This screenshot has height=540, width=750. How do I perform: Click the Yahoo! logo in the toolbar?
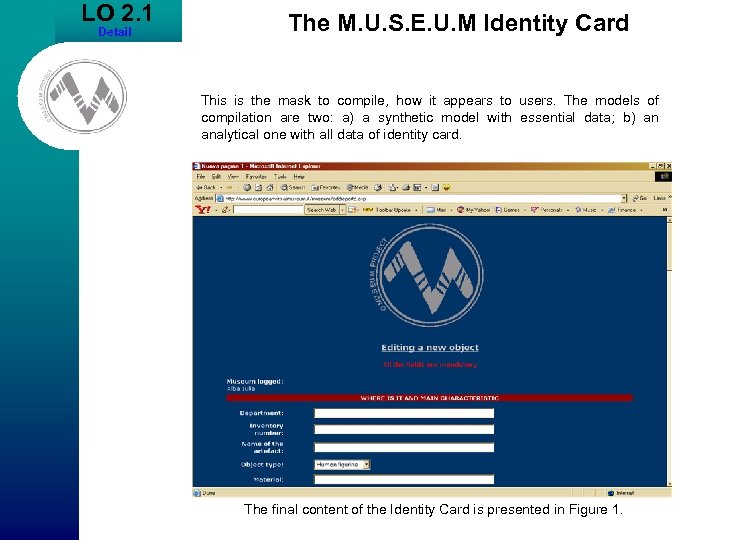click(203, 209)
